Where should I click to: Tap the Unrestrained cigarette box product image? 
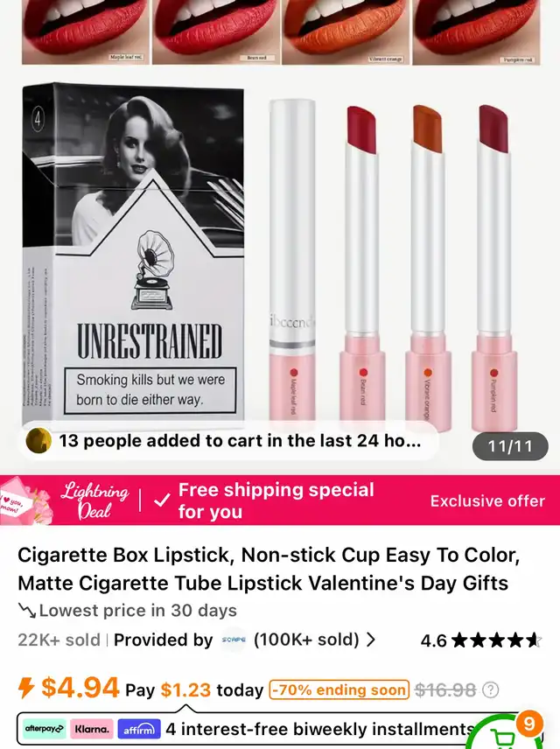pyautogui.click(x=134, y=251)
